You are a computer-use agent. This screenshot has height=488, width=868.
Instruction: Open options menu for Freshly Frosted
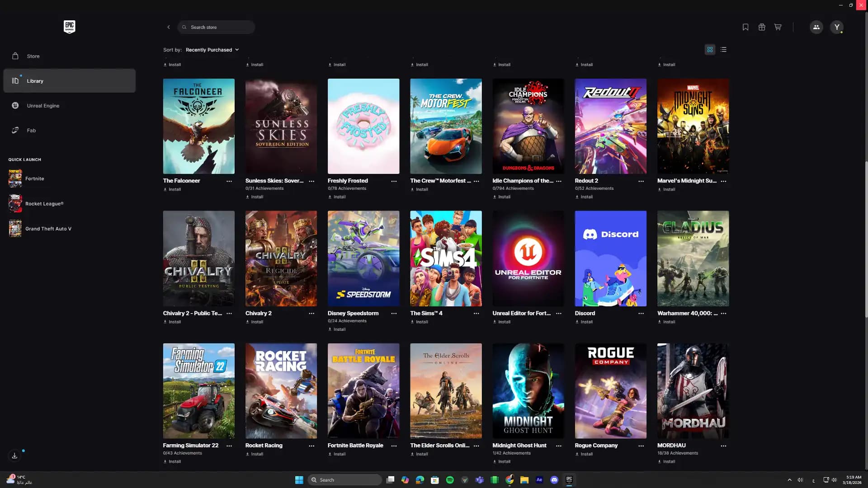tap(394, 181)
